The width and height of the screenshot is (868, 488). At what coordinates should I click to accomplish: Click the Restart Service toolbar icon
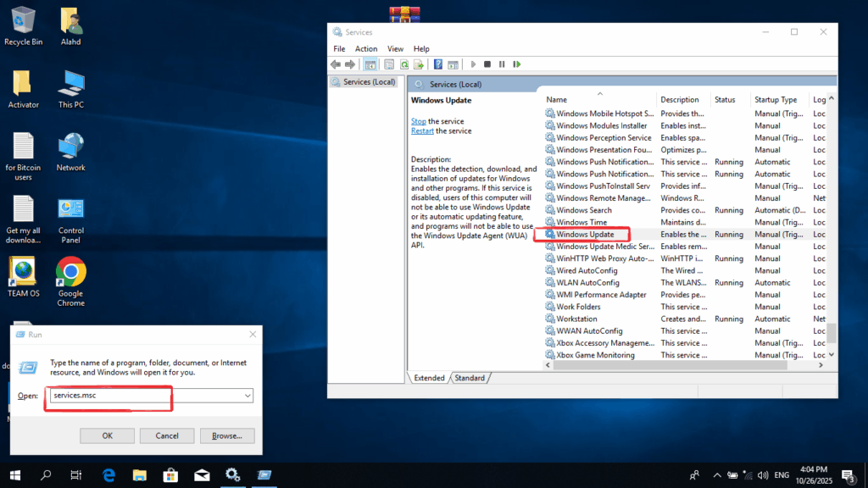coord(516,64)
